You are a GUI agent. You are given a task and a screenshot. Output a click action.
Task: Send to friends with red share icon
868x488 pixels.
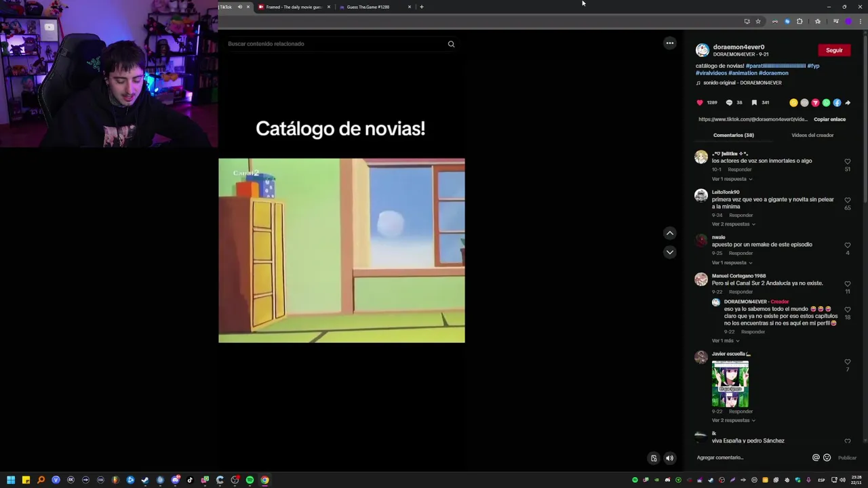pos(815,103)
